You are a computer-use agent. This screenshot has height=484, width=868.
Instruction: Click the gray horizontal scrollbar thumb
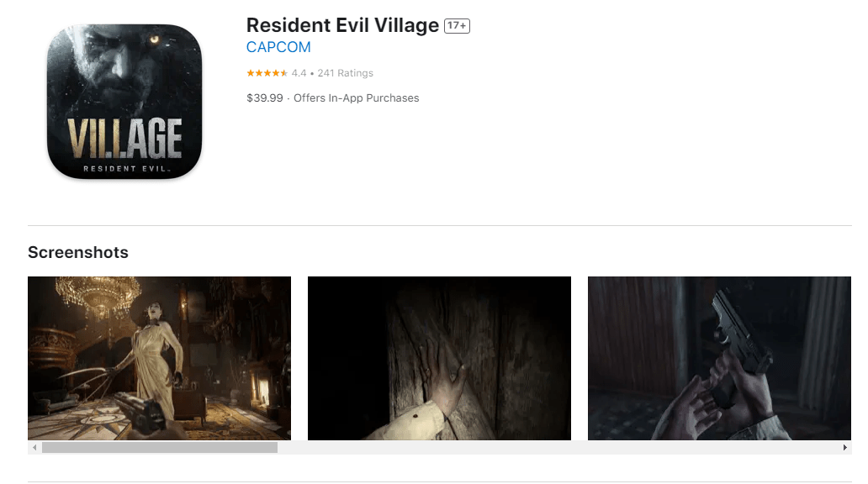(160, 448)
